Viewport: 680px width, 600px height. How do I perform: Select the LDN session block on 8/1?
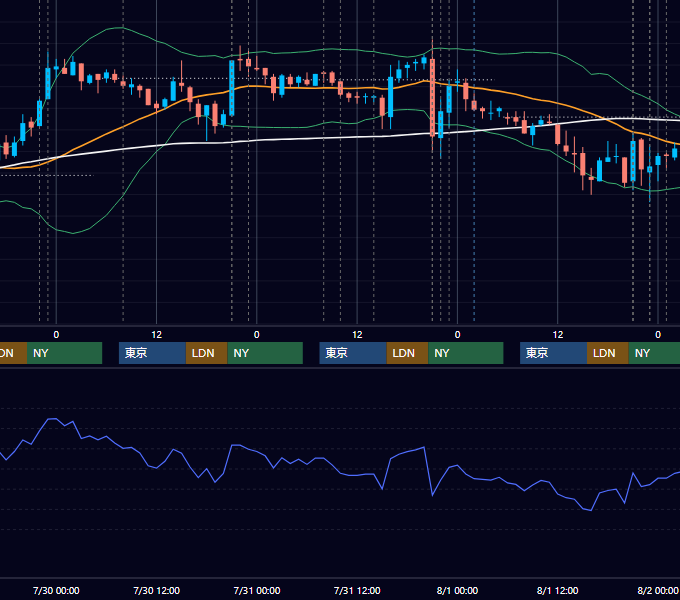[608, 353]
